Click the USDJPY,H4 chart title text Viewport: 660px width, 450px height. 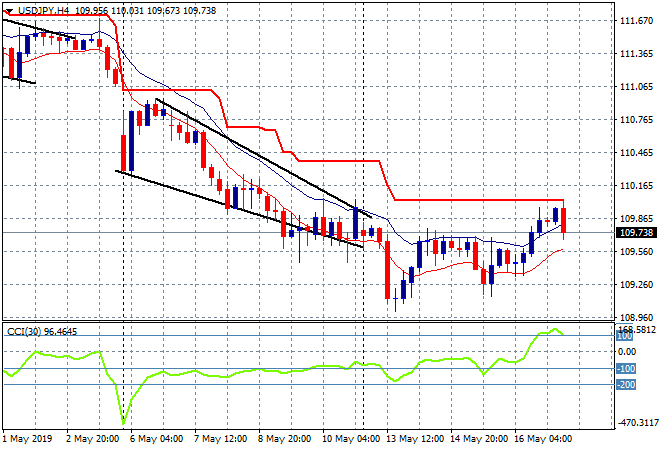click(40, 9)
